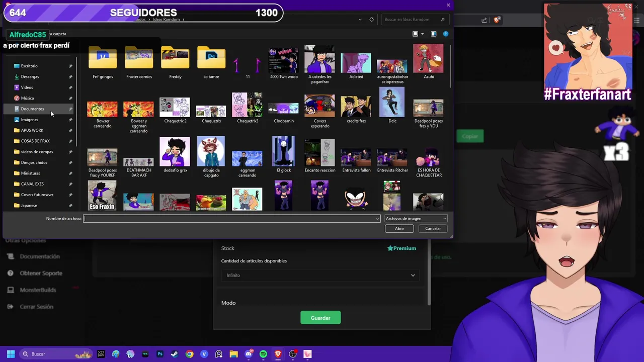The image size is (644, 362).
Task: Refresh the Ideas Ramdom folder view
Action: pos(371,20)
